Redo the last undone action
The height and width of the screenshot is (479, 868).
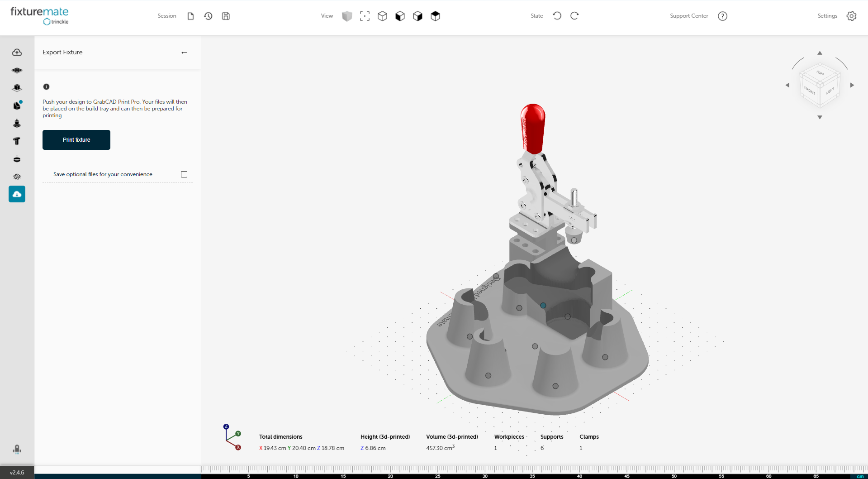click(x=574, y=15)
